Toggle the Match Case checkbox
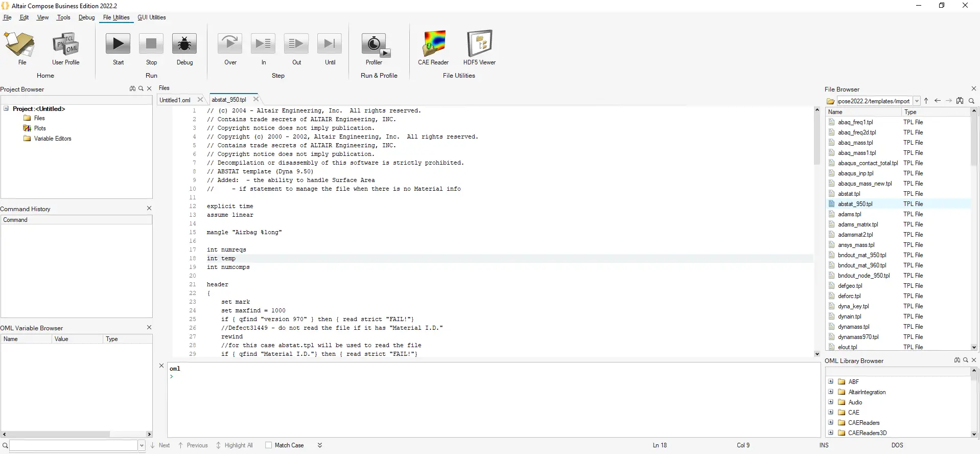 (x=269, y=445)
